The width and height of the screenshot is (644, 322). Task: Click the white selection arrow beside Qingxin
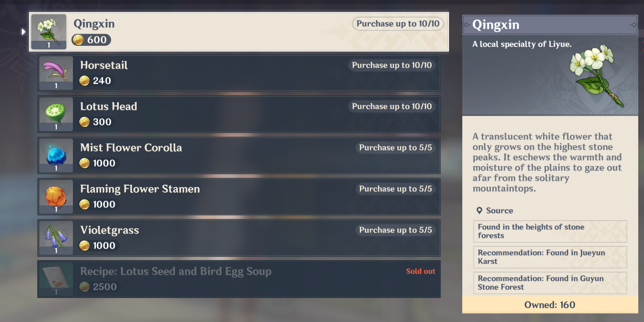coord(23,31)
